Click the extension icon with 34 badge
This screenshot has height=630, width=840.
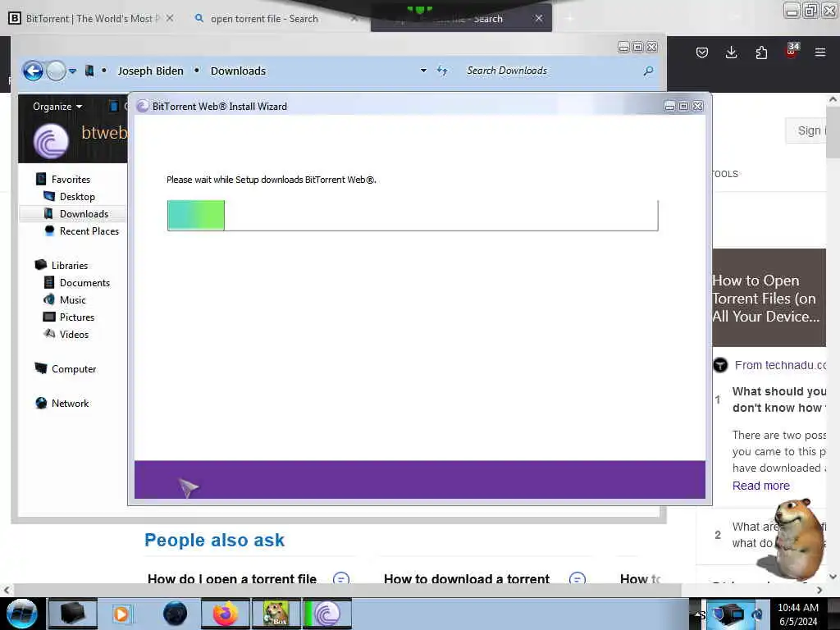click(x=792, y=50)
